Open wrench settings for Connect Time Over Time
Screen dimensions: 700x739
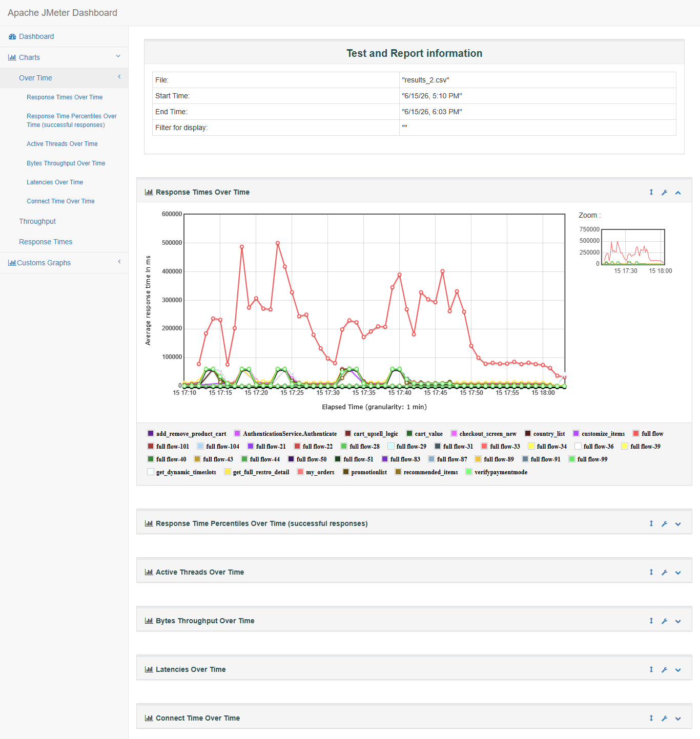665,719
